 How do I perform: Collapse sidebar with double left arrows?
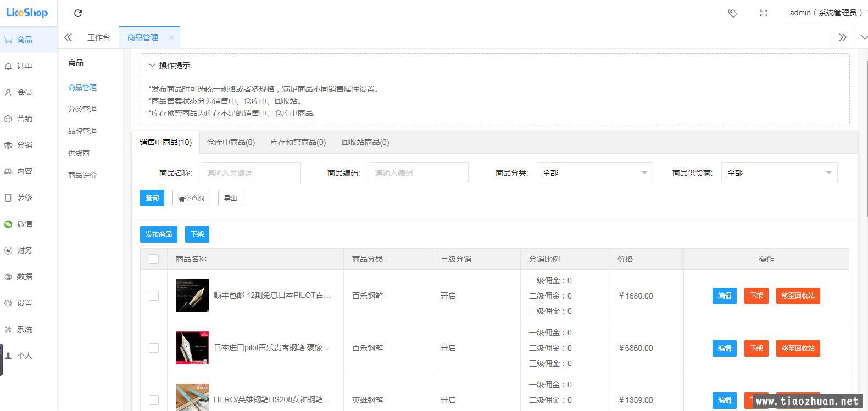[68, 37]
